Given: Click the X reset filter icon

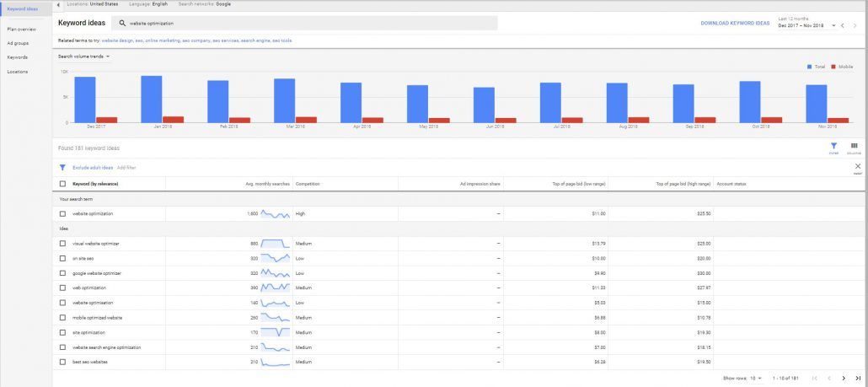Looking at the screenshot, I should (x=857, y=167).
